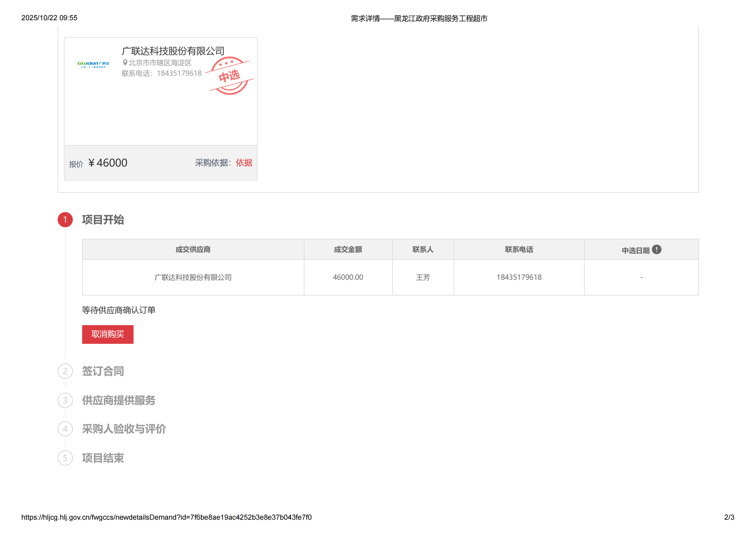This screenshot has width=756, height=534.
Task: Click the step 3 circle icon
Action: (65, 400)
